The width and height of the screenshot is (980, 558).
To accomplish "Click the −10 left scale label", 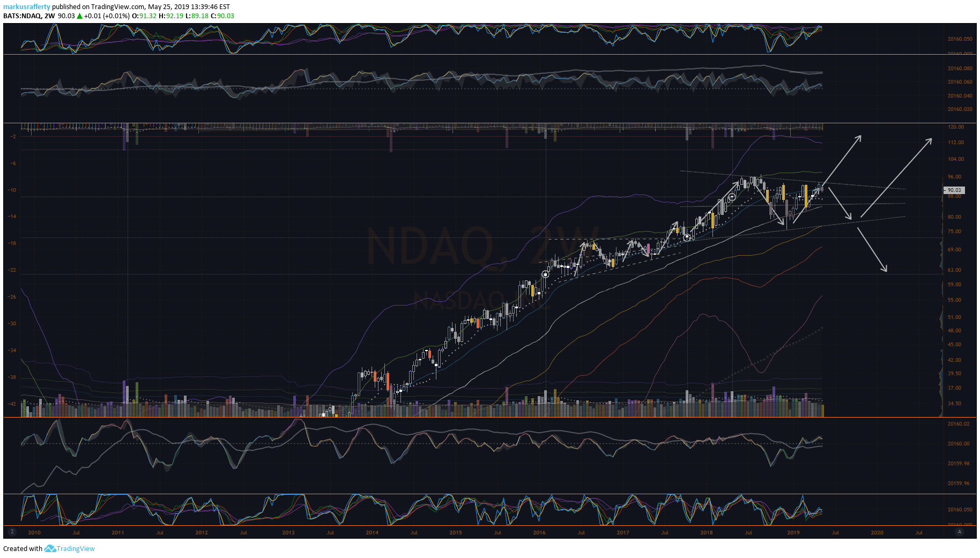I will coord(12,190).
